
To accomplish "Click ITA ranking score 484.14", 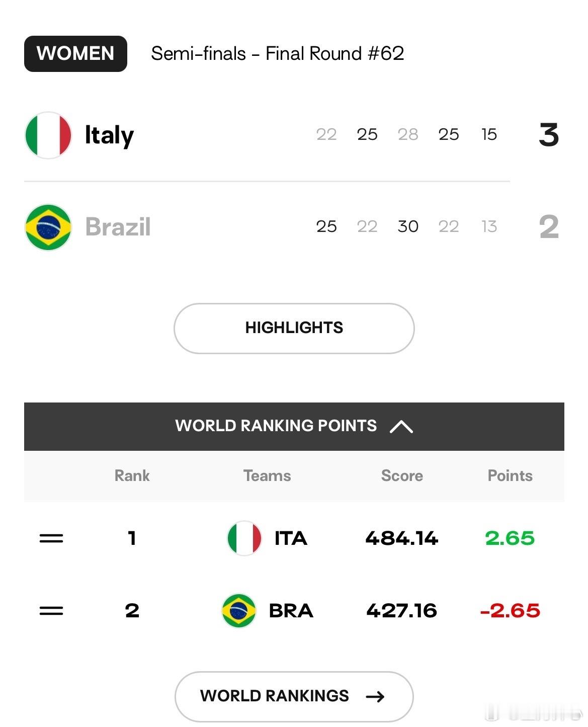I will tap(402, 538).
